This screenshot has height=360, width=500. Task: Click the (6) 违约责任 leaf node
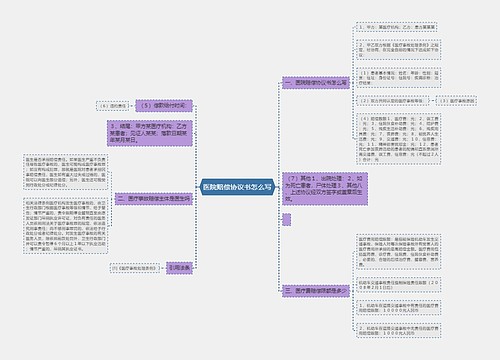(113, 106)
